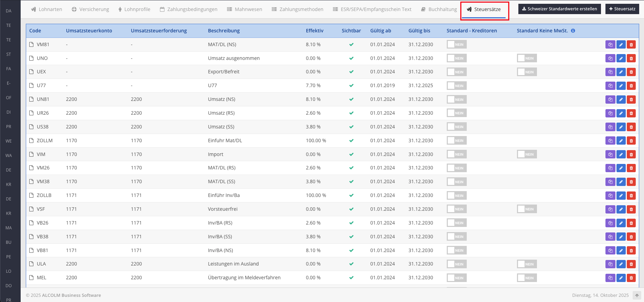Enable Standard Keine MwSt. for UEX

click(x=526, y=72)
